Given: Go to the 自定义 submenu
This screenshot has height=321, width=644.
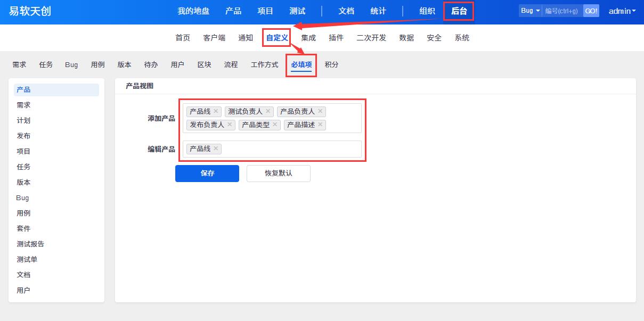Looking at the screenshot, I should click(277, 38).
